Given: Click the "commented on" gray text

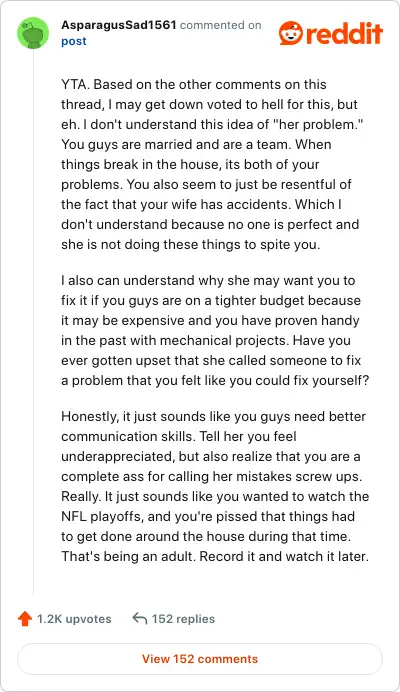Looking at the screenshot, I should (x=221, y=25).
